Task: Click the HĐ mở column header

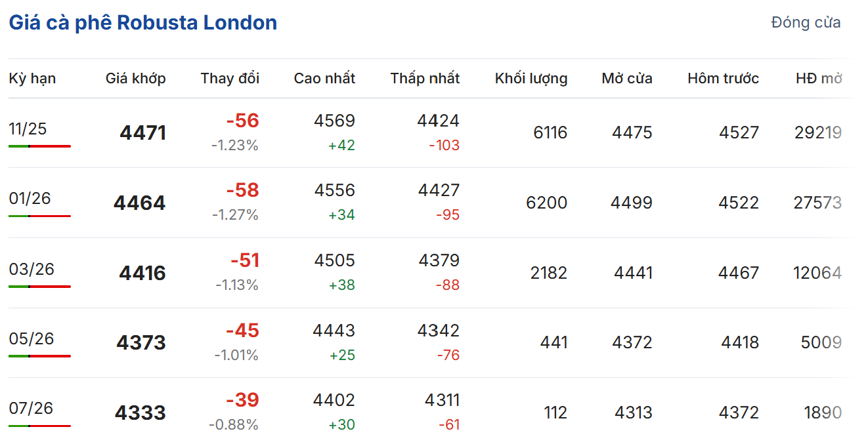Action: click(818, 79)
